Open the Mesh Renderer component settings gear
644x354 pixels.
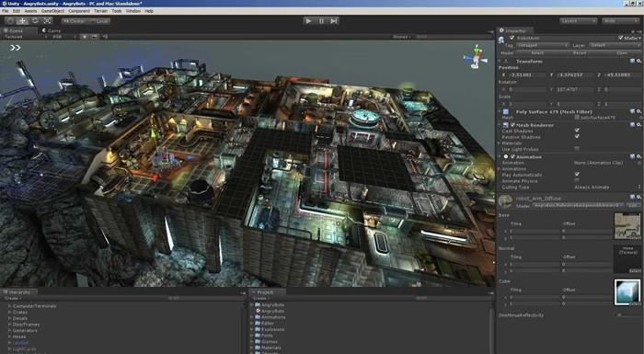[x=638, y=124]
